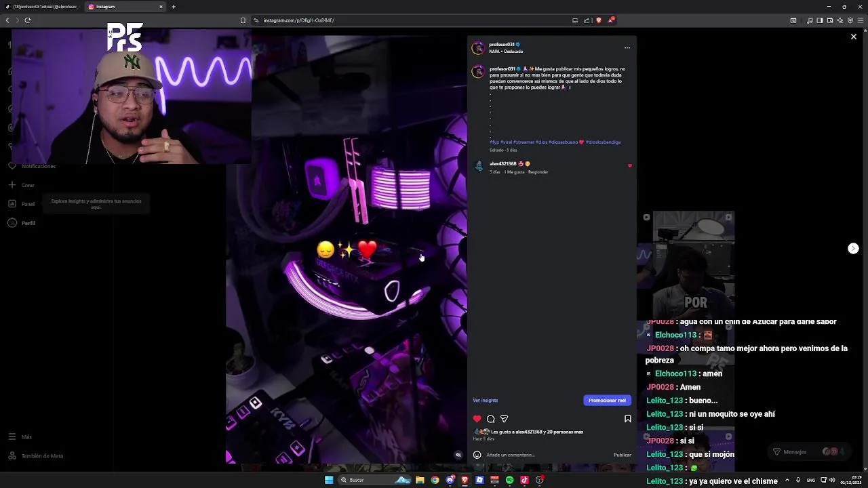Save the post with the bookmark icon
The width and height of the screenshot is (868, 488).
pyautogui.click(x=628, y=419)
